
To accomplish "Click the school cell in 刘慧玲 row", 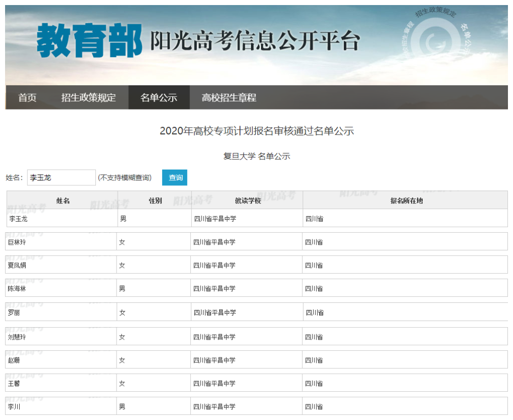I will pos(247,337).
